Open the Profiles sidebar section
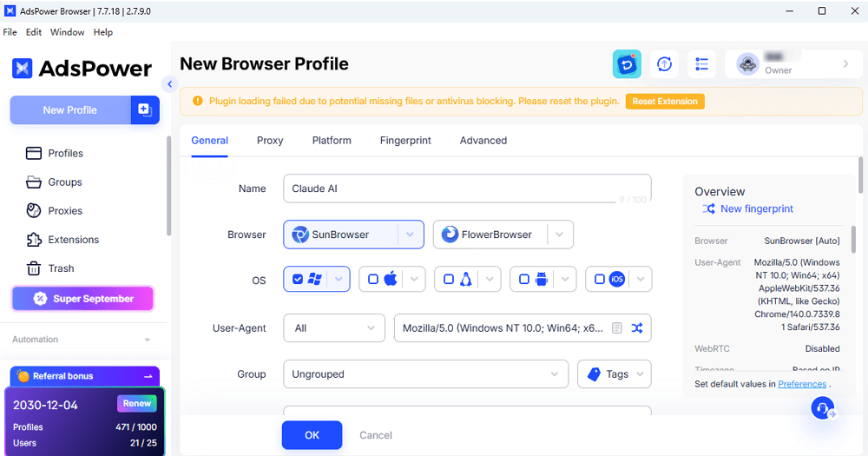This screenshot has height=456, width=868. (65, 153)
